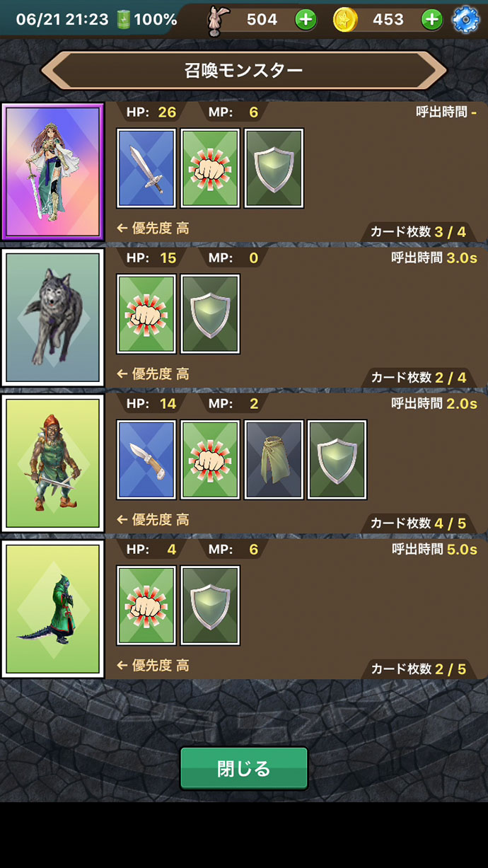Tap the wolf's fist attack card
The height and width of the screenshot is (868, 488).
point(146,314)
